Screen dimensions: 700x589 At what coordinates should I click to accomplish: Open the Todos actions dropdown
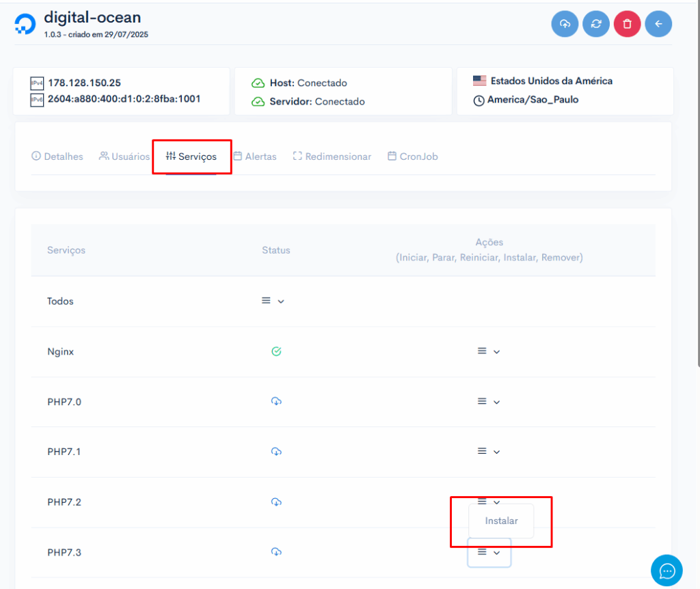[x=273, y=301]
